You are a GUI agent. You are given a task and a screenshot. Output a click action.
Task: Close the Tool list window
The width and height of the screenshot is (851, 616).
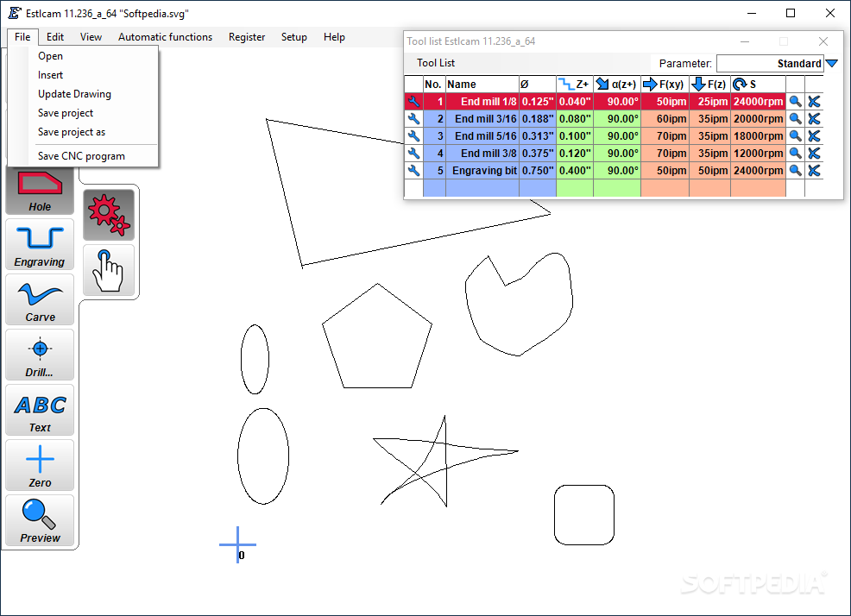click(x=823, y=41)
